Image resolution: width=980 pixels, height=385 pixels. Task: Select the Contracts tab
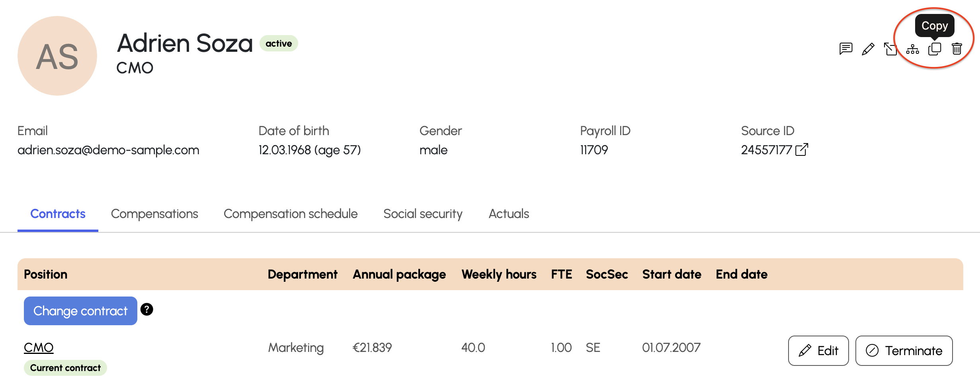pyautogui.click(x=58, y=214)
